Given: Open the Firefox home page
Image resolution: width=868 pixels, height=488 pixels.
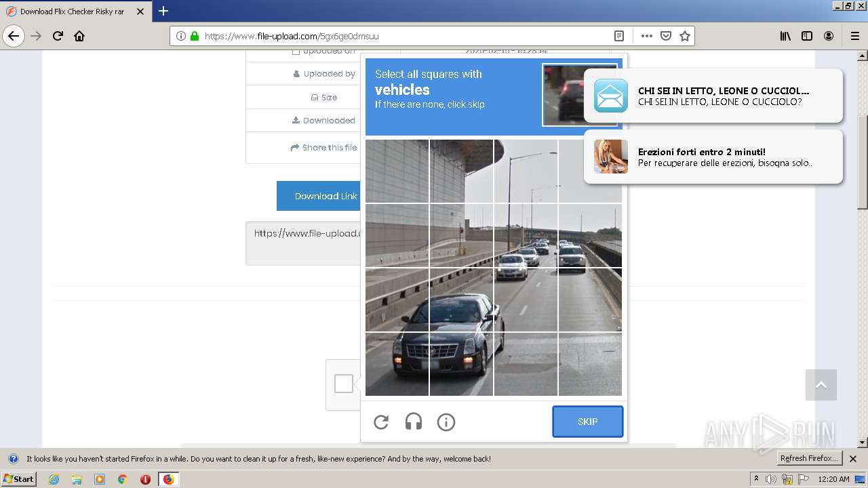Looking at the screenshot, I should 79,36.
